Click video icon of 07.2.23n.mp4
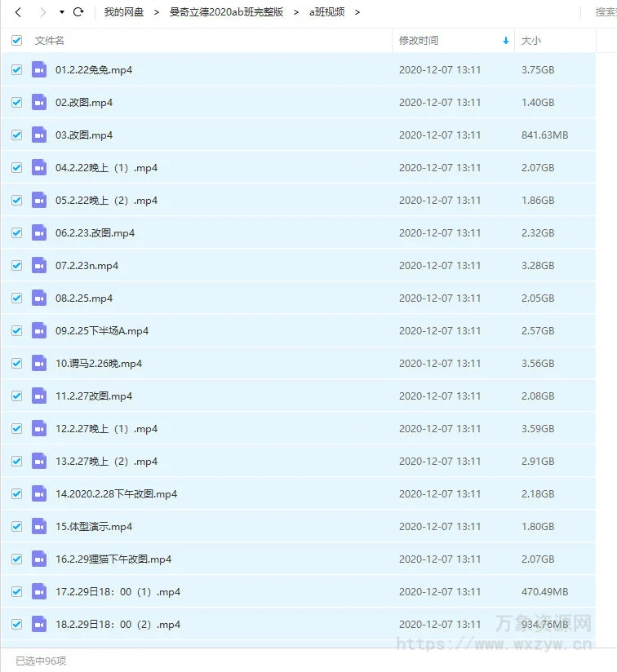 click(x=39, y=266)
